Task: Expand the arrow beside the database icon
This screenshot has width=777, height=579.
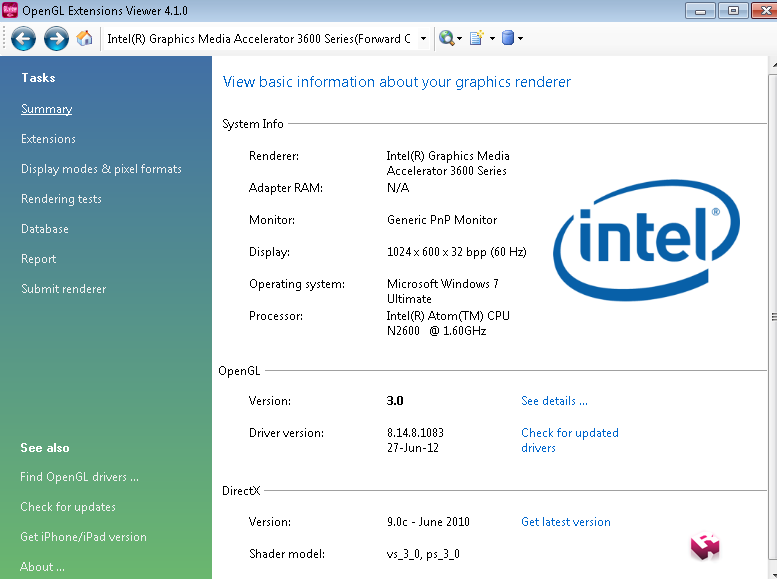Action: click(x=520, y=39)
